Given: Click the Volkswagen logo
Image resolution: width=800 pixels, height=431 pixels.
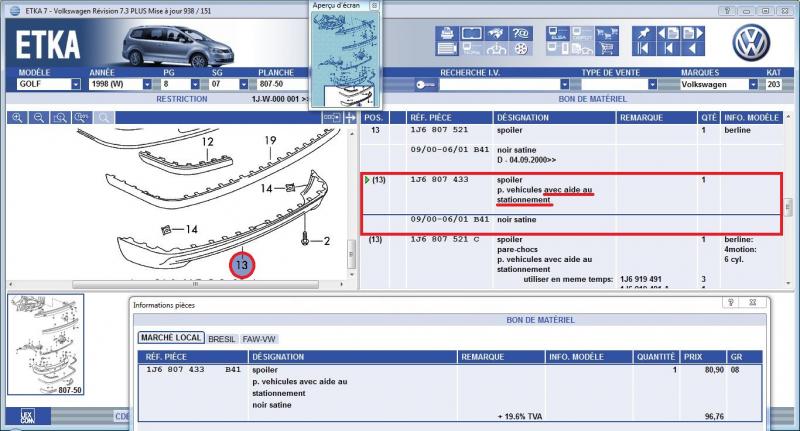Looking at the screenshot, I should click(751, 42).
